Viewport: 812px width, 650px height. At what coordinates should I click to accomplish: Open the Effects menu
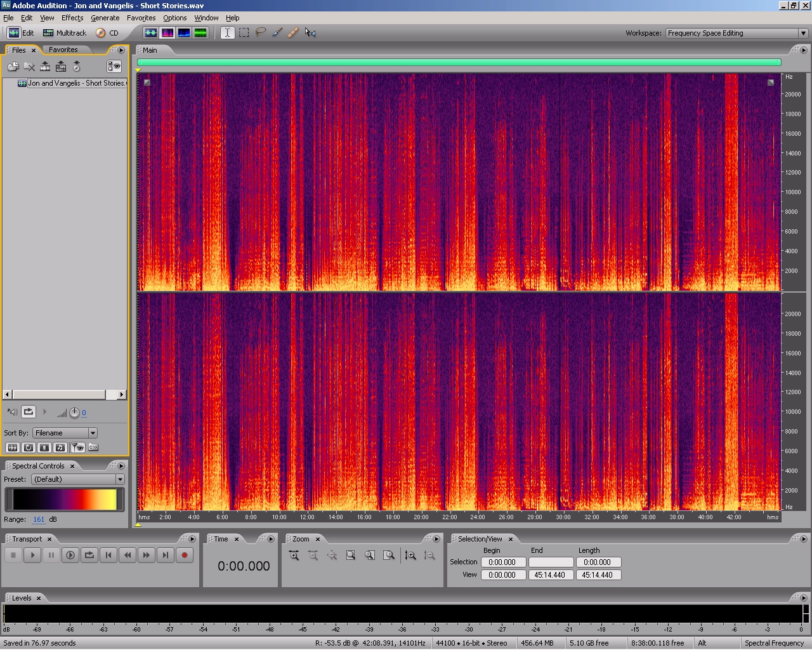[72, 18]
